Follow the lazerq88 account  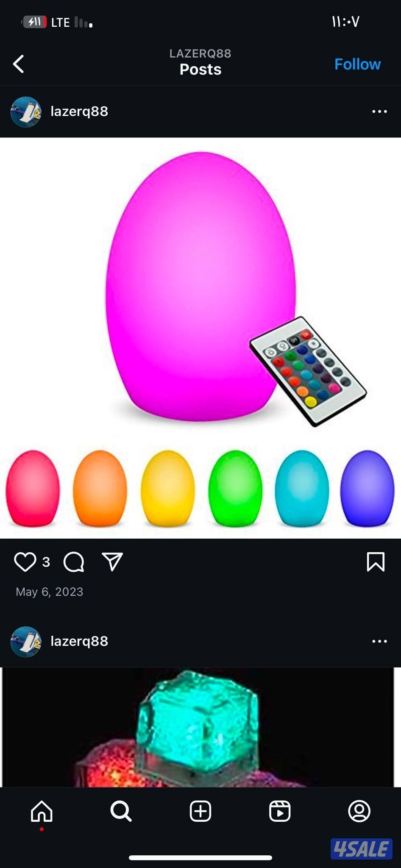click(x=357, y=64)
